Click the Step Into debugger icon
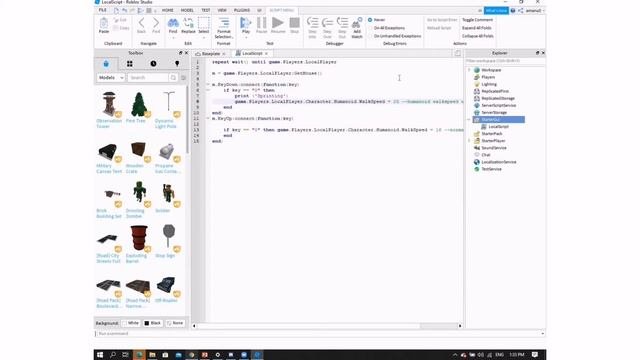Screen dimensions: 640x360 click(312, 23)
